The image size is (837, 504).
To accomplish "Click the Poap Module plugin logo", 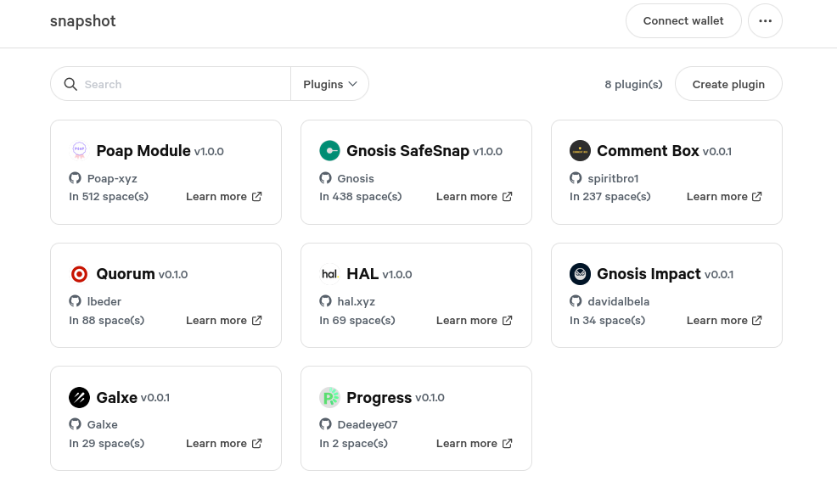I will coord(79,151).
